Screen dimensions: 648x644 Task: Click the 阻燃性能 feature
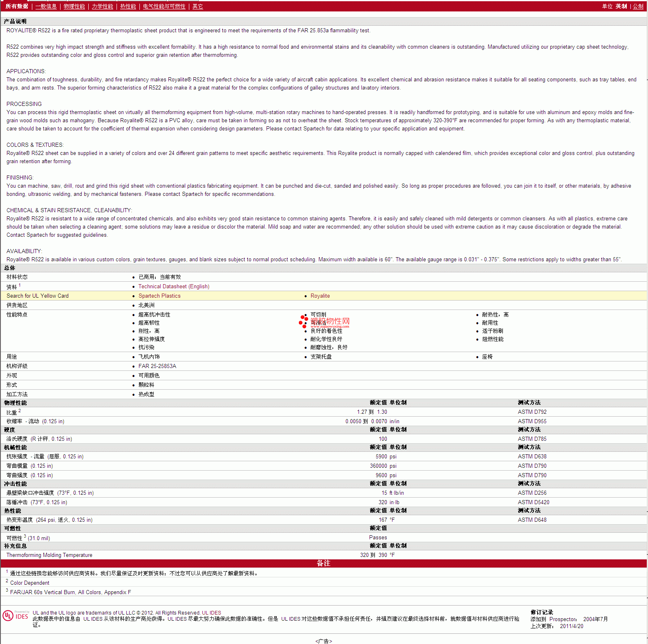tap(493, 339)
